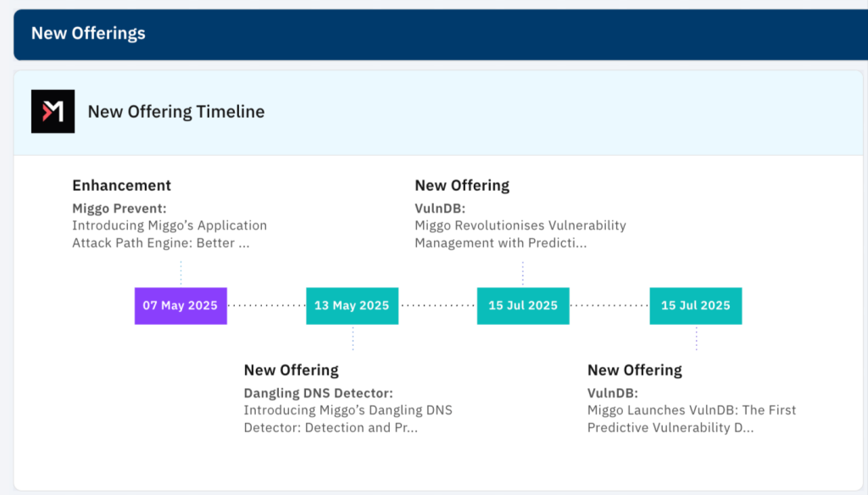Screen dimensions: 868x495
Task: Open the Application Attack Path Engine description
Action: 170,234
